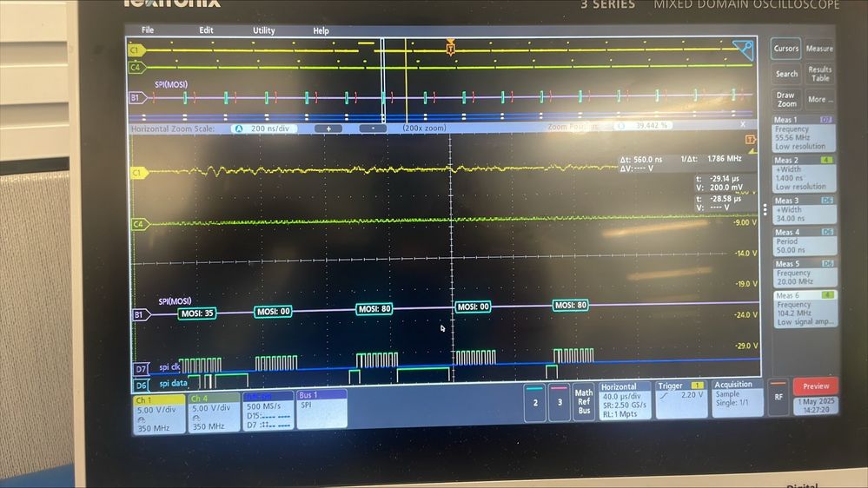Select the D7 spi clk channel handle
The height and width of the screenshot is (488, 868).
point(141,369)
